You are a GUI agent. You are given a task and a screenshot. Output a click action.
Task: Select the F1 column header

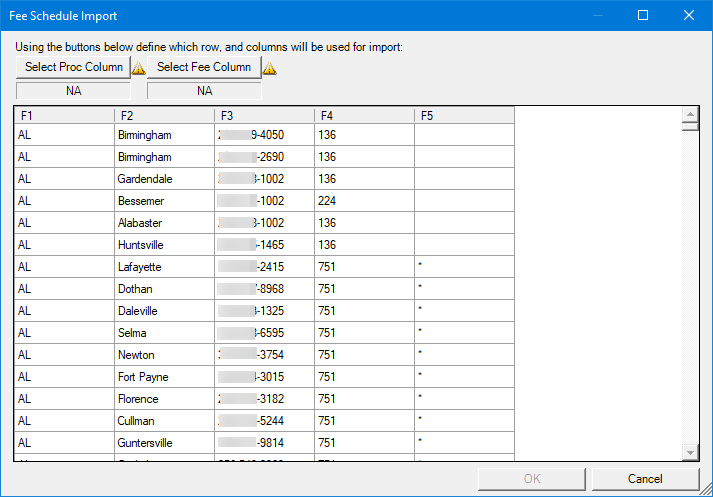click(x=64, y=116)
